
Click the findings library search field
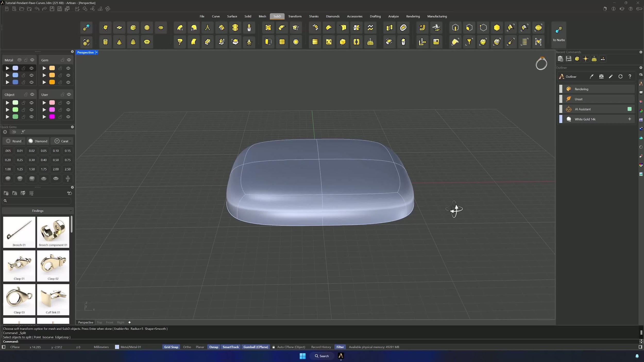tap(37, 201)
